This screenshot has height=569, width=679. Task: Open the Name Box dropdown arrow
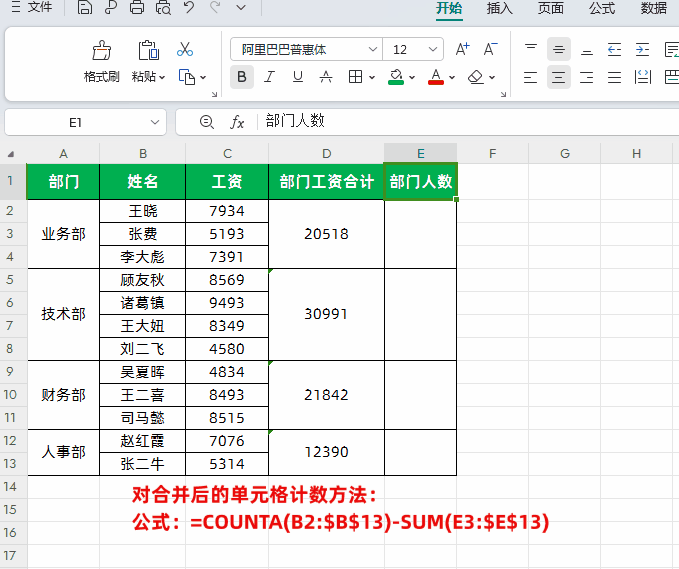(x=155, y=122)
